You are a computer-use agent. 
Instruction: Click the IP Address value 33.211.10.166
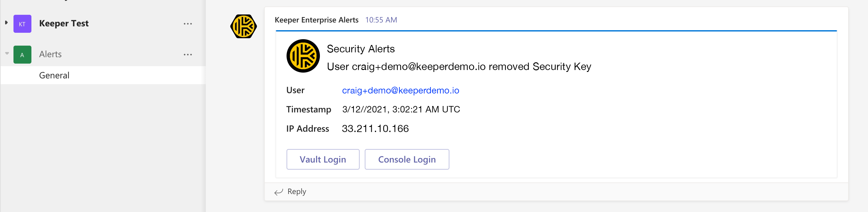pyautogui.click(x=375, y=128)
